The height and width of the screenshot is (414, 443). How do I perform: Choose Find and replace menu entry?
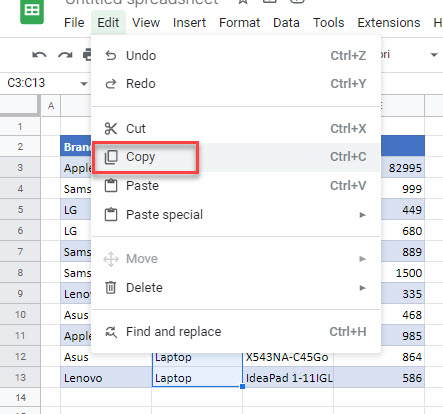click(236, 332)
